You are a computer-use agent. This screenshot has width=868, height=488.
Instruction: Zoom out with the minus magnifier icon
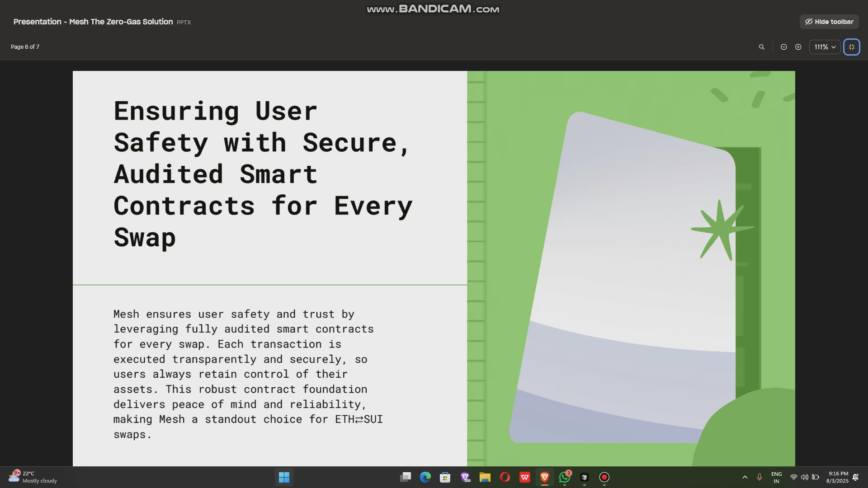[x=784, y=47]
